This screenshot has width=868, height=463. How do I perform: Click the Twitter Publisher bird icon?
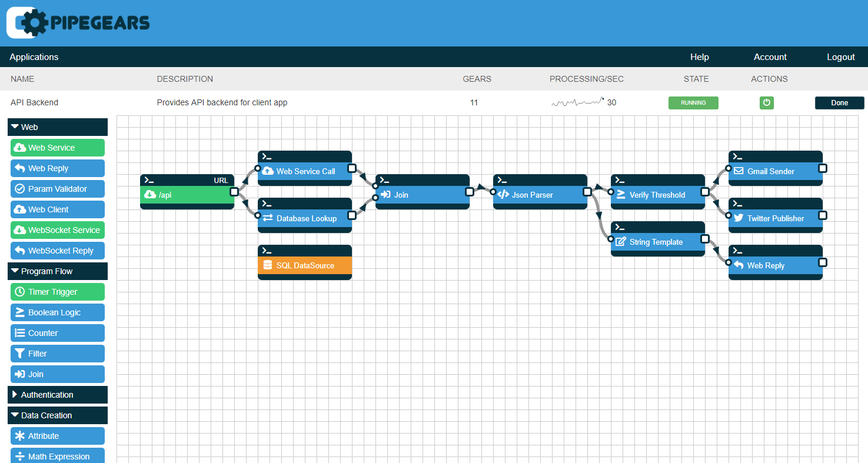[739, 218]
